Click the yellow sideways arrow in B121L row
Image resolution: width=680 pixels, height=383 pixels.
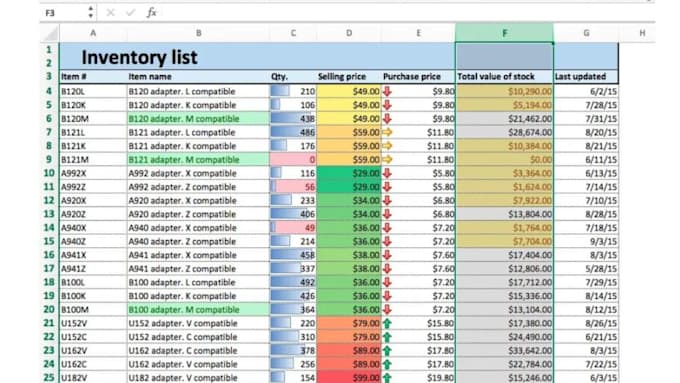[387, 132]
